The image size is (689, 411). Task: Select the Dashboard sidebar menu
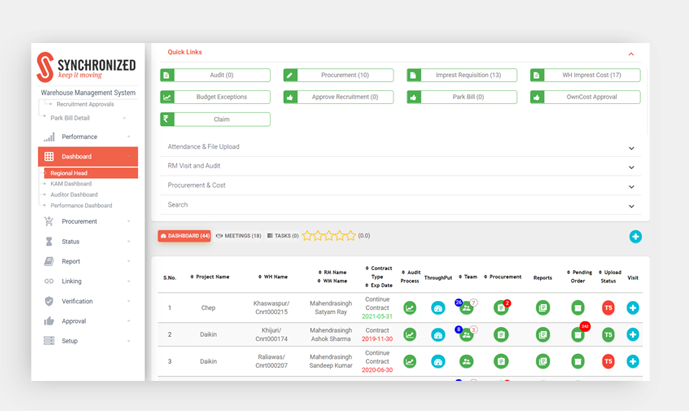click(x=88, y=156)
